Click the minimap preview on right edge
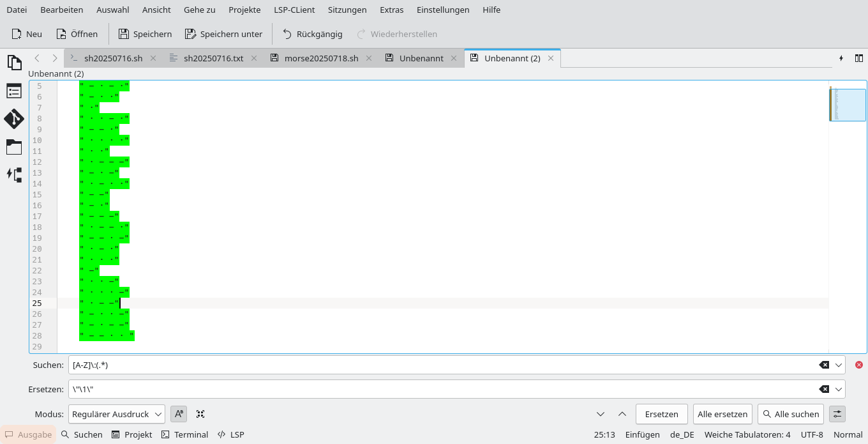This screenshot has width=868, height=444. click(x=848, y=104)
